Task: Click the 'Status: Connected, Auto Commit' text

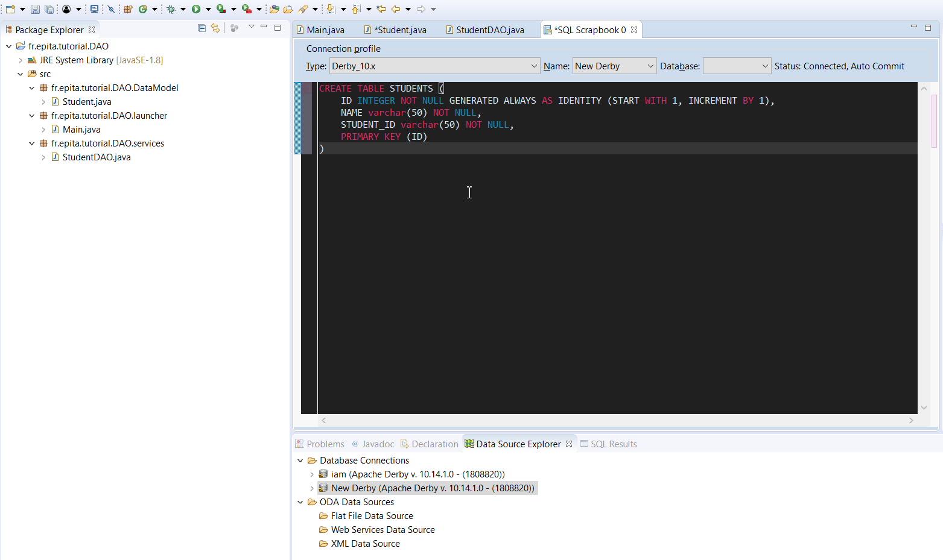Action: (x=839, y=66)
